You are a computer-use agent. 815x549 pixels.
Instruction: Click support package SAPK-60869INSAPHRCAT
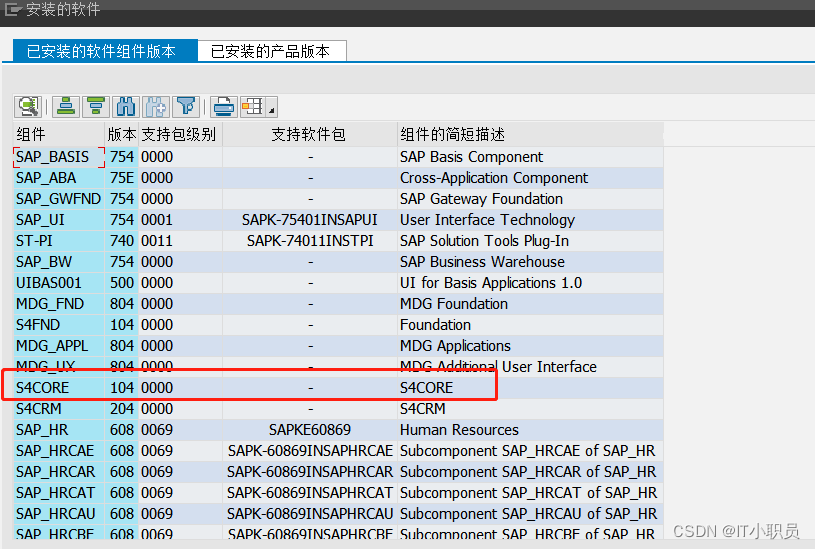tap(310, 493)
